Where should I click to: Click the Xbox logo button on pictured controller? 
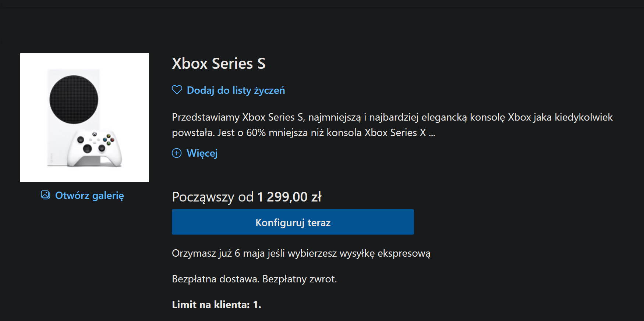95,134
